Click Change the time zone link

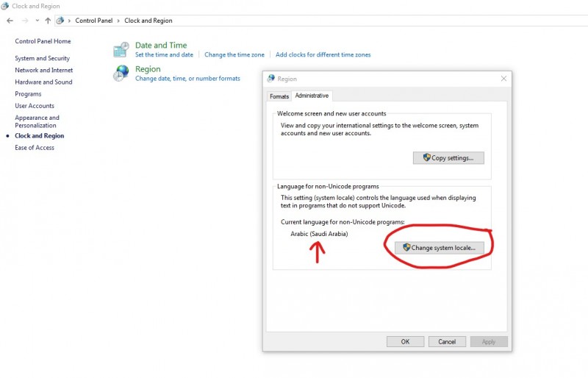234,55
